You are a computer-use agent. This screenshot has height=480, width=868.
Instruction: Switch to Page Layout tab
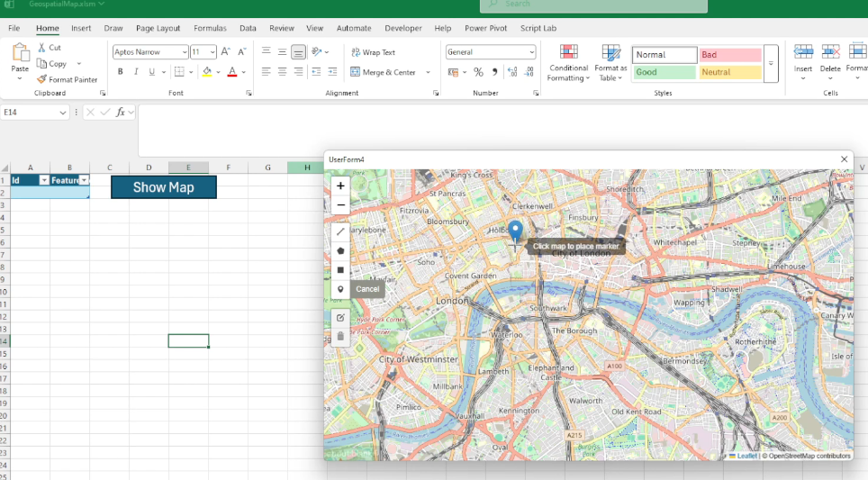[158, 28]
